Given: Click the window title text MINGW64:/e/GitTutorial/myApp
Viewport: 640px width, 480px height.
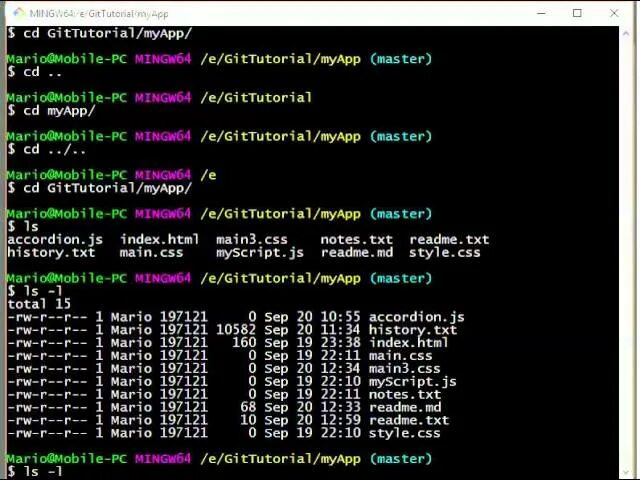Looking at the screenshot, I should pyautogui.click(x=99, y=13).
